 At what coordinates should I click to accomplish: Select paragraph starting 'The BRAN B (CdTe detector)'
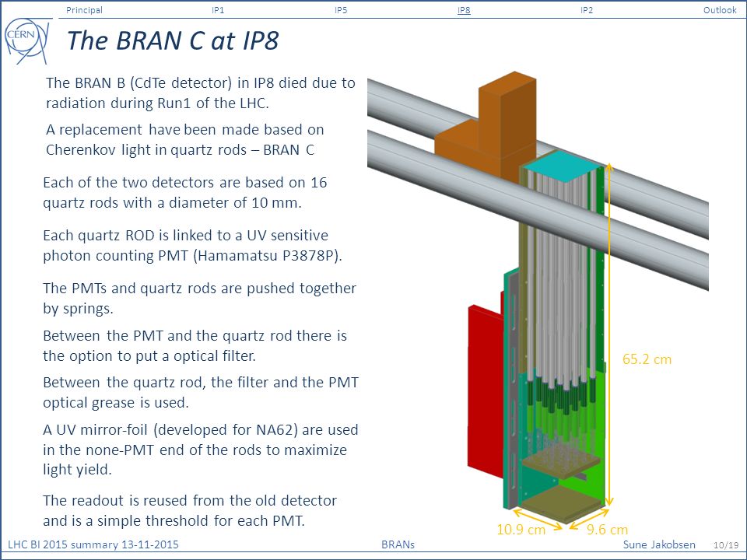(x=201, y=93)
